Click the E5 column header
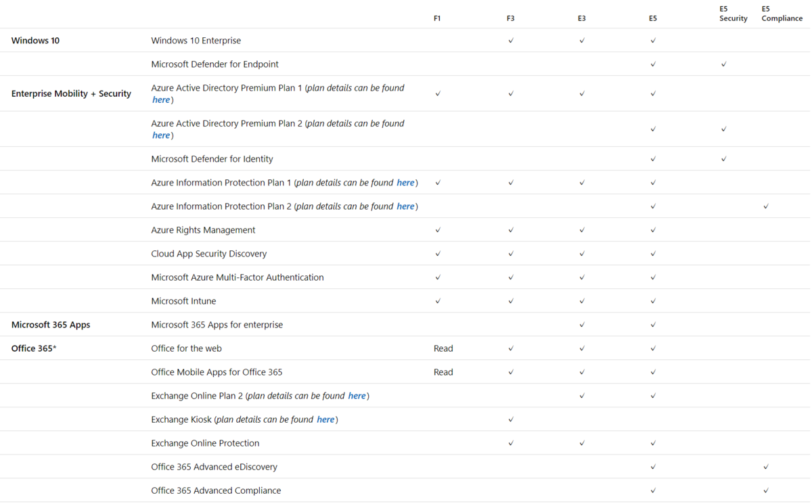Screen dimensions: 812x504 (653, 18)
